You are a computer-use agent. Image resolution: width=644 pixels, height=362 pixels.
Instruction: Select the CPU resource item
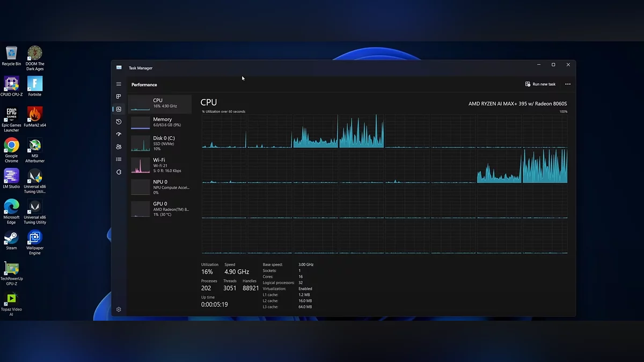click(x=160, y=104)
